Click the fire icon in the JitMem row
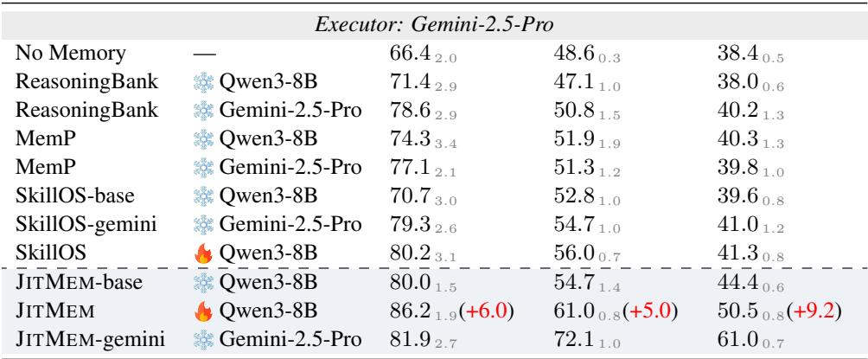The width and height of the screenshot is (868, 359). tap(203, 311)
